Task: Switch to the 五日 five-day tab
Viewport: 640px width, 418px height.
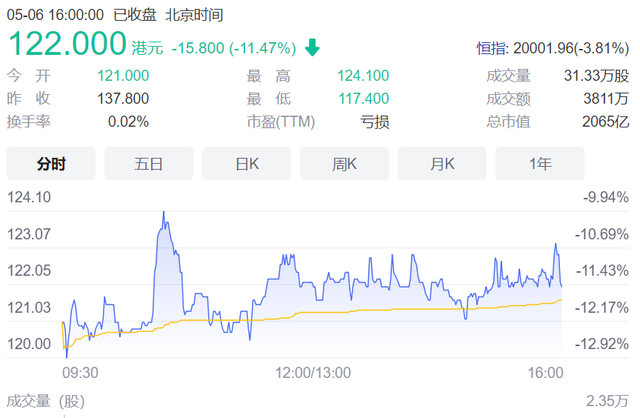Action: (149, 164)
